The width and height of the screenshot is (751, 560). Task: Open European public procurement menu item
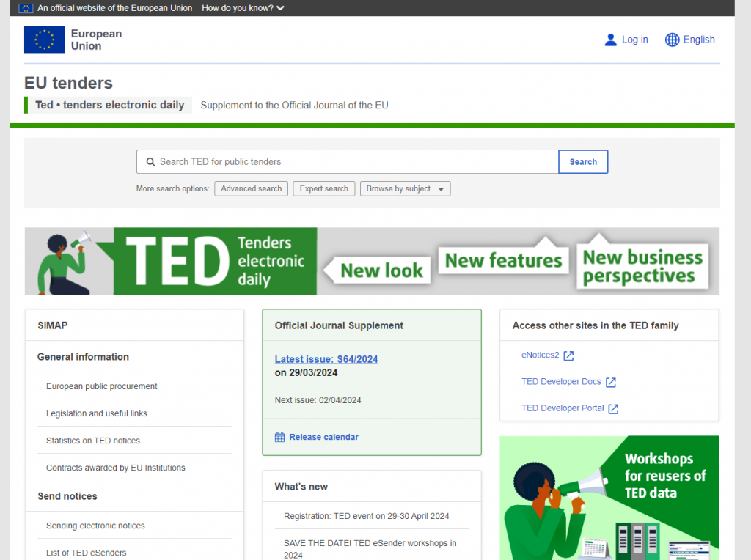[x=102, y=386]
